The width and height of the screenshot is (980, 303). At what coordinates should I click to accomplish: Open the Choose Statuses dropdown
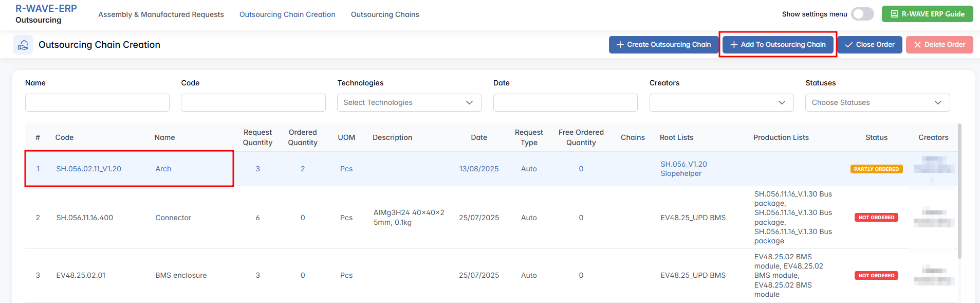(x=877, y=103)
